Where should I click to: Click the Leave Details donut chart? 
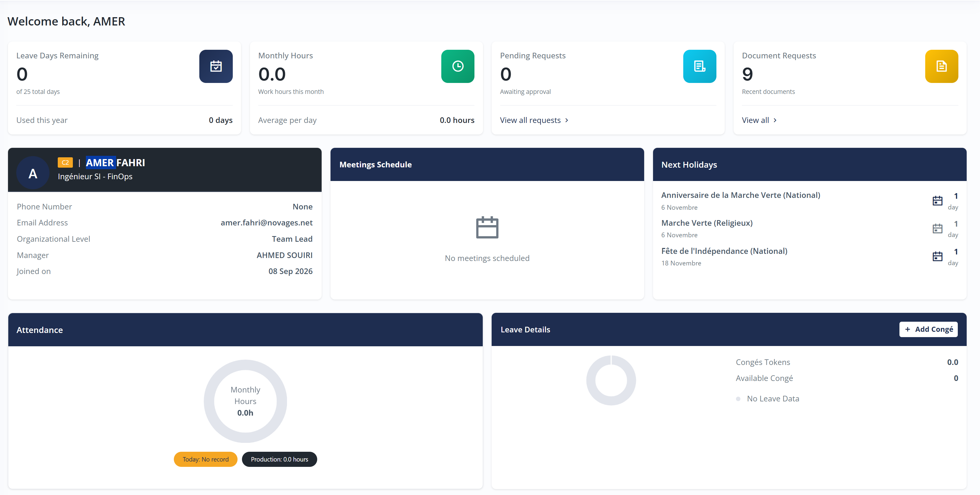click(611, 380)
